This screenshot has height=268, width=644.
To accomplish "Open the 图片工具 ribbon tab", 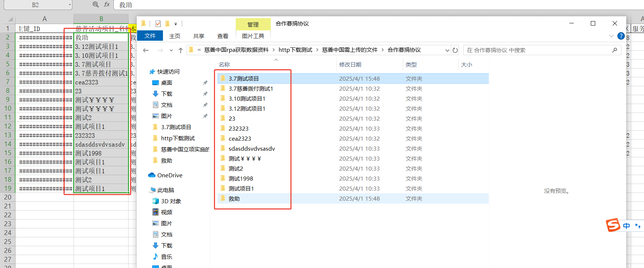I will pos(253,36).
